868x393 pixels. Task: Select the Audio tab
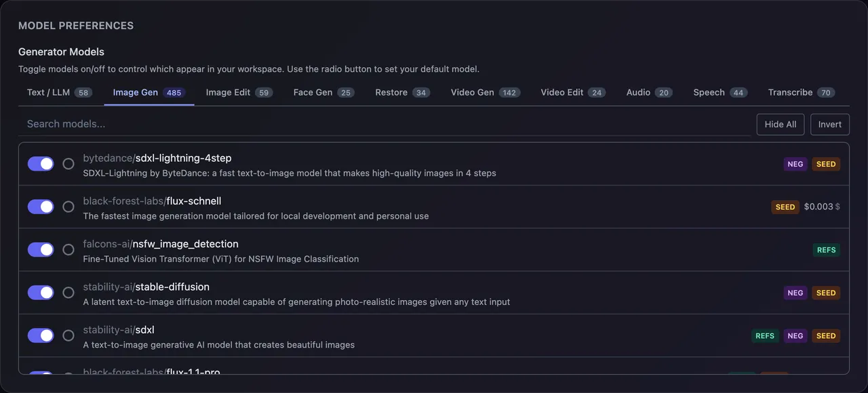click(650, 92)
